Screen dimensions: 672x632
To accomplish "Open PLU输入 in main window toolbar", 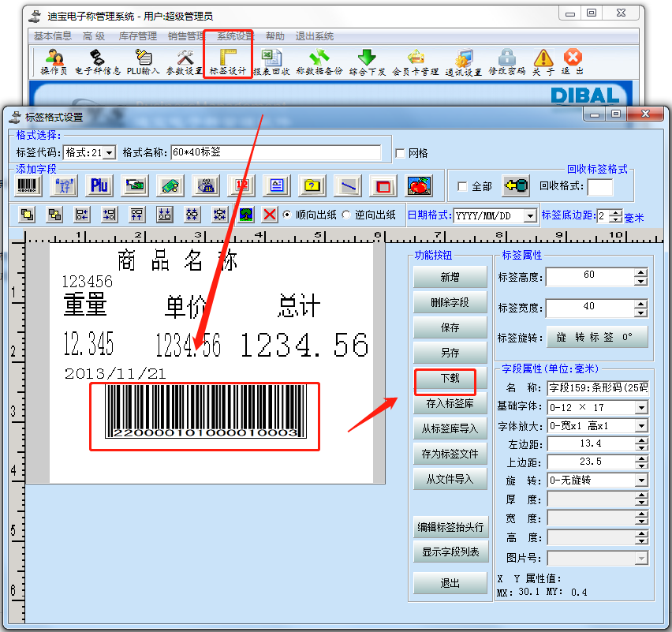I will pyautogui.click(x=143, y=62).
